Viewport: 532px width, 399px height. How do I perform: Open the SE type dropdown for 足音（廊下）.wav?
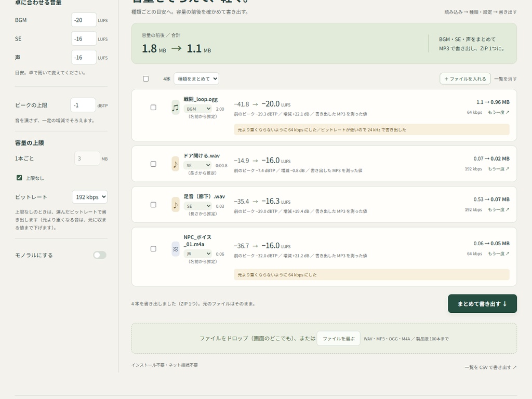tap(198, 206)
